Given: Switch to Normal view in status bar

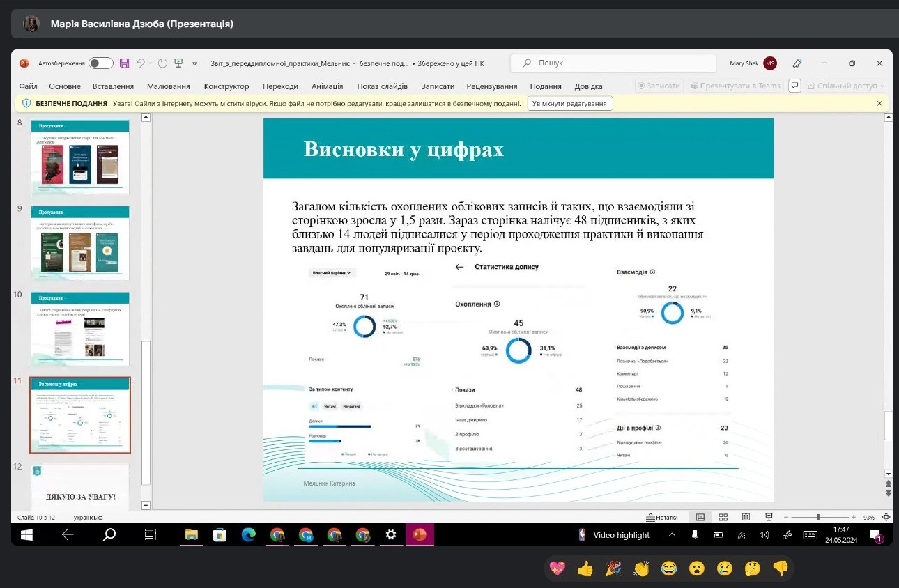Looking at the screenshot, I should [x=700, y=518].
